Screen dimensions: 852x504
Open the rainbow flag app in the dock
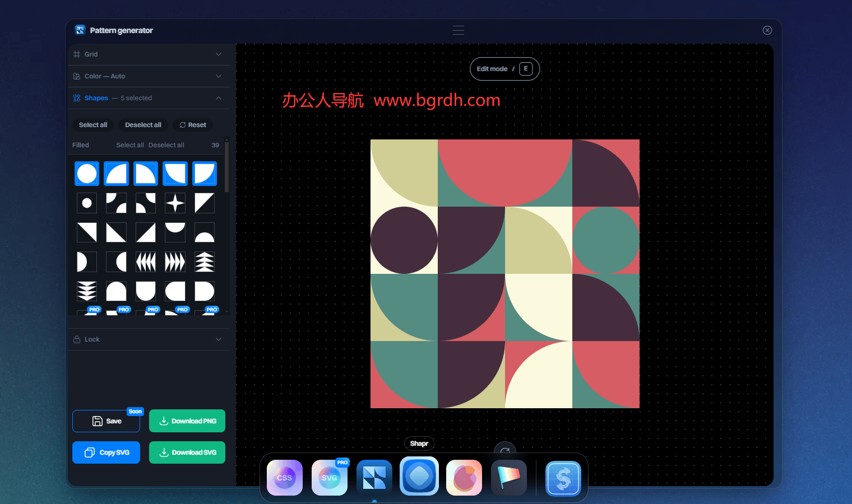pyautogui.click(x=509, y=478)
